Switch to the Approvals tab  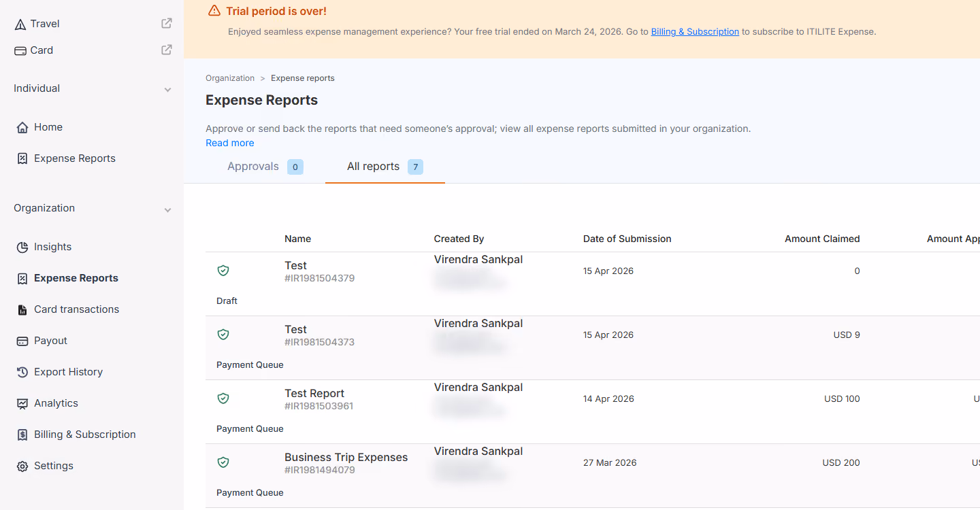coord(265,167)
